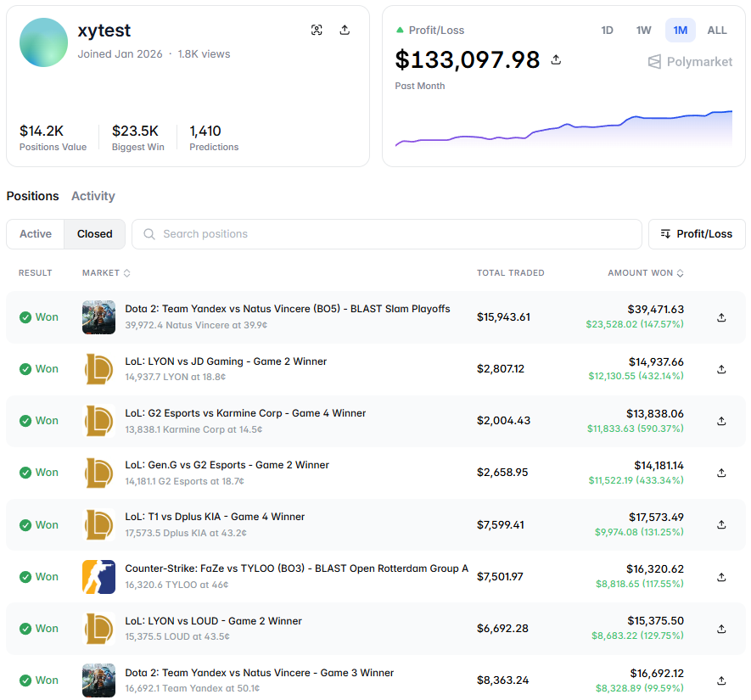Click the $14.2K Positions Value stat
Image resolution: width=751 pixels, height=700 pixels.
click(x=53, y=137)
